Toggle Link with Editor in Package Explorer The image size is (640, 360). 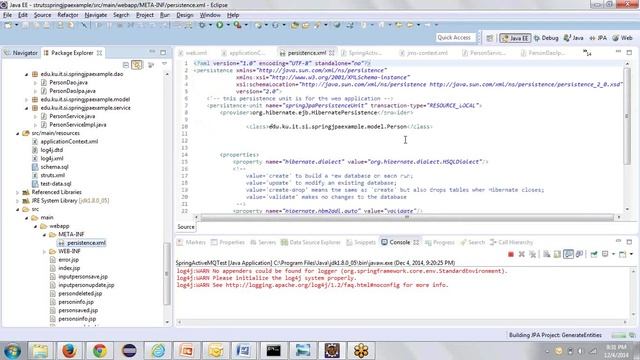tap(137, 65)
